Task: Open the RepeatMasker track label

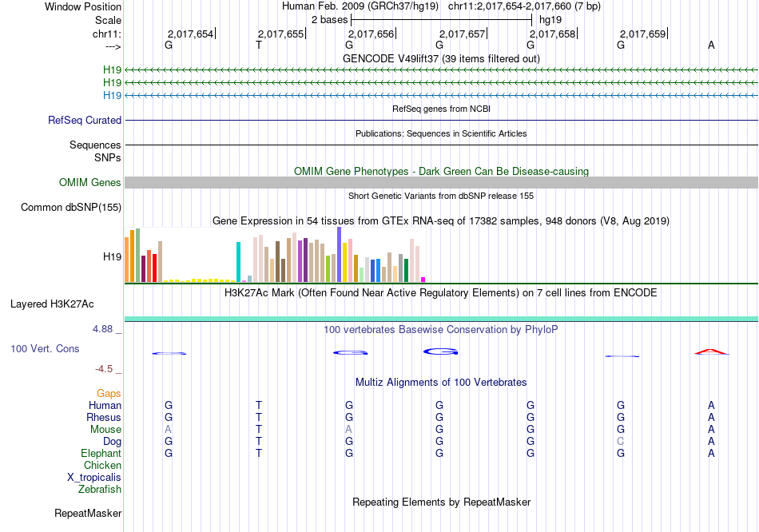Action: click(88, 513)
